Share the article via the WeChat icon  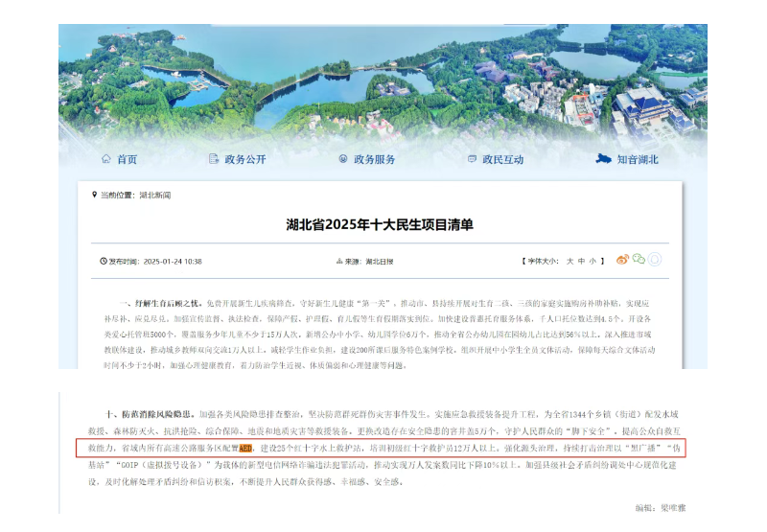pos(639,260)
